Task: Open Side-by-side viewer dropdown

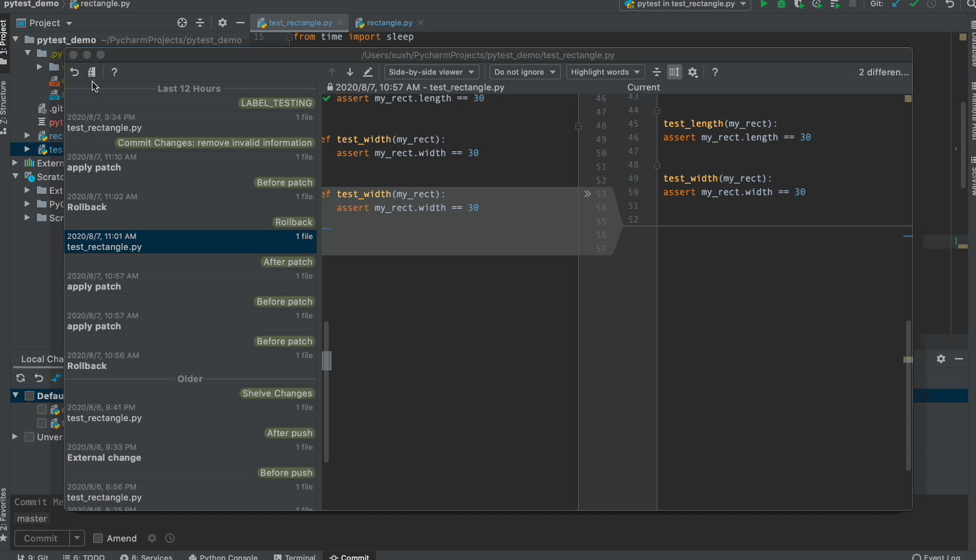Action: click(431, 72)
